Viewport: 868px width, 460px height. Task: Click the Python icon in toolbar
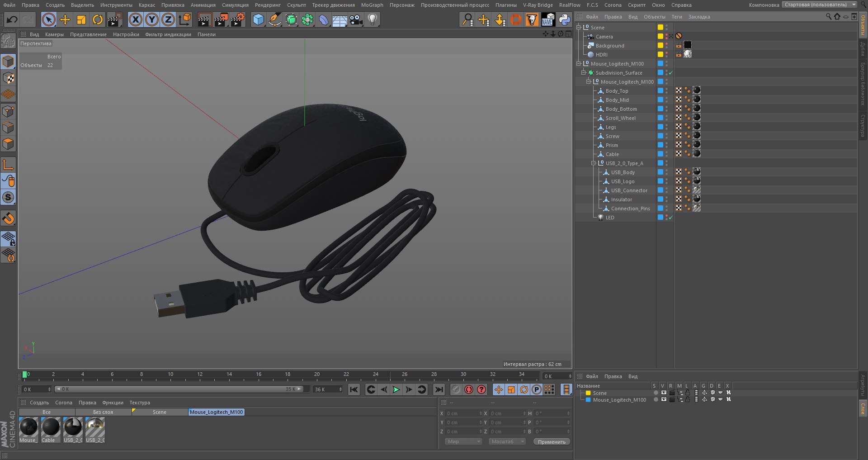pyautogui.click(x=564, y=19)
